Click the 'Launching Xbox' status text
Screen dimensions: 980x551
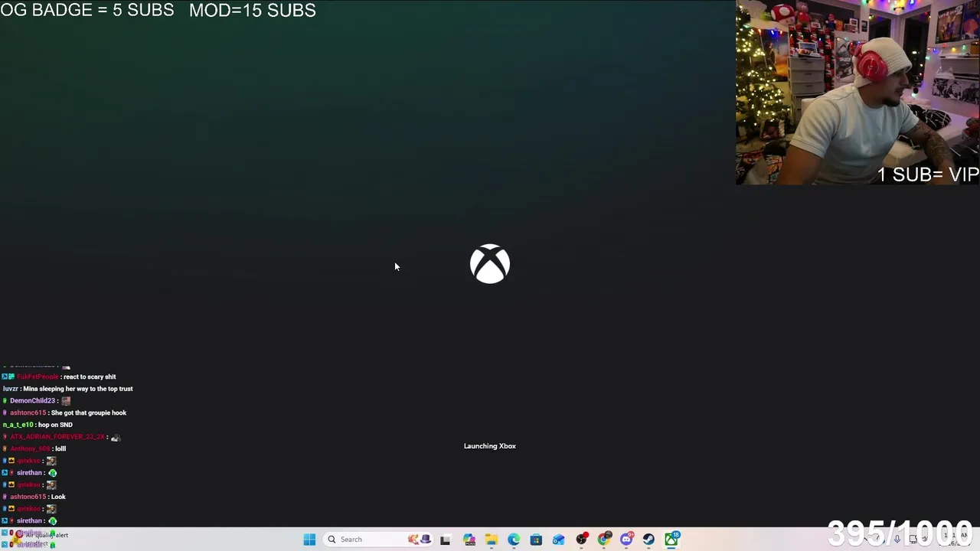[x=490, y=446]
